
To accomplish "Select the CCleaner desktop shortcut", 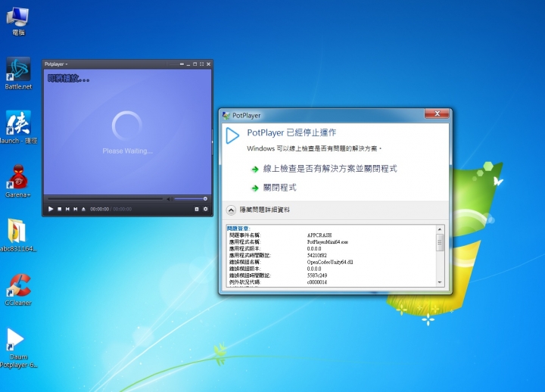I will tap(18, 290).
